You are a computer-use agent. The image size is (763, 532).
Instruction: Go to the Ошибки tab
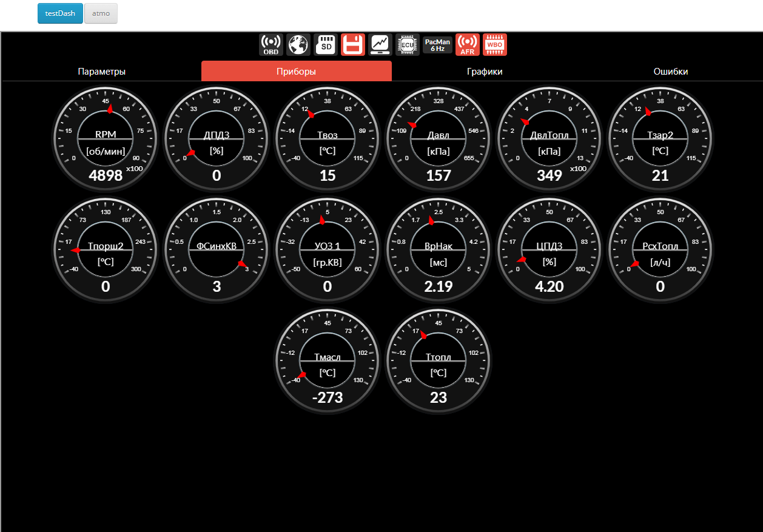[x=670, y=72]
